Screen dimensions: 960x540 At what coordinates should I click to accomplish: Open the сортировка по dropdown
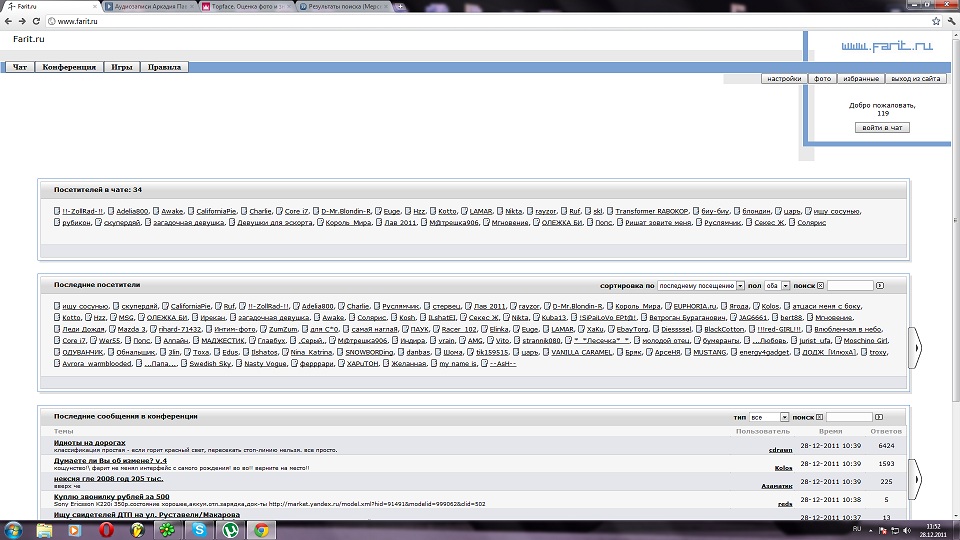[701, 286]
